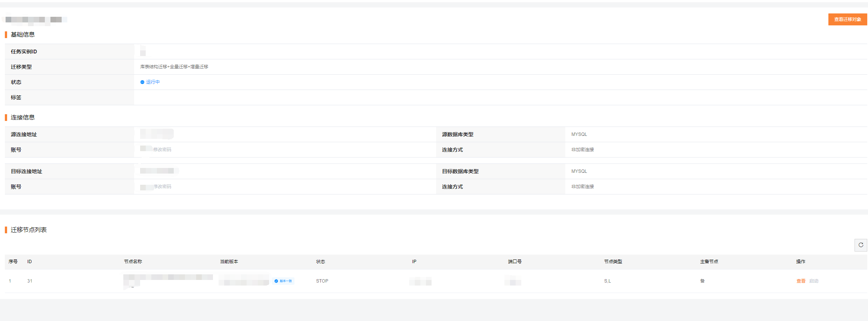The width and height of the screenshot is (868, 321).
Task: Click the 源数据库类型 label
Action: [x=458, y=135]
